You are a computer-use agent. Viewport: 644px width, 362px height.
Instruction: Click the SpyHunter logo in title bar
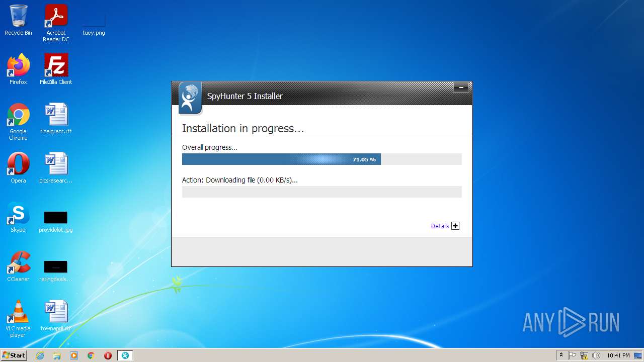(190, 98)
